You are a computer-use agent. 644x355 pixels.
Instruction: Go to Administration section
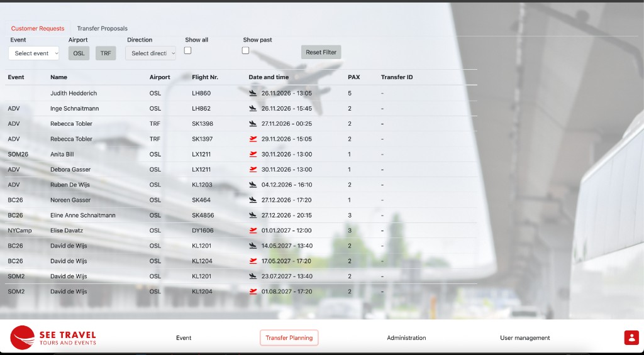pos(406,338)
